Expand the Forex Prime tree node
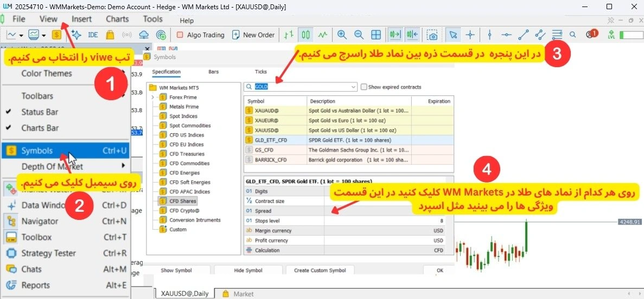This screenshot has height=299, width=644. coord(153,97)
